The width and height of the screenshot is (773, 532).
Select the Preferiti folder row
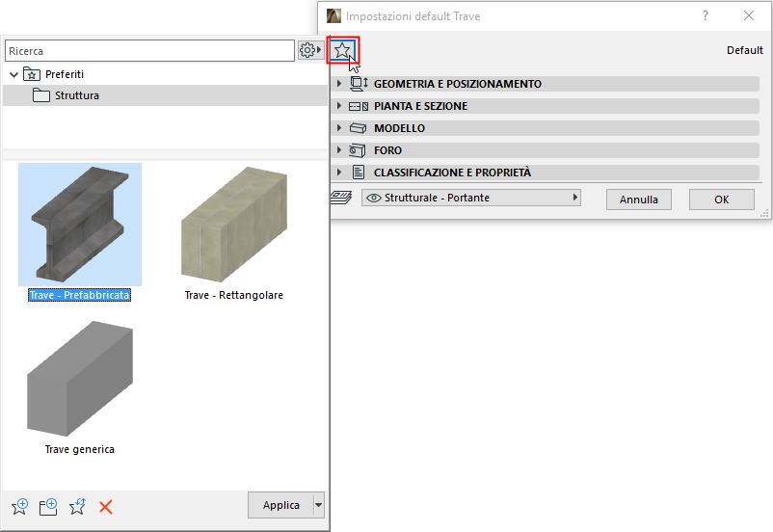click(165, 74)
